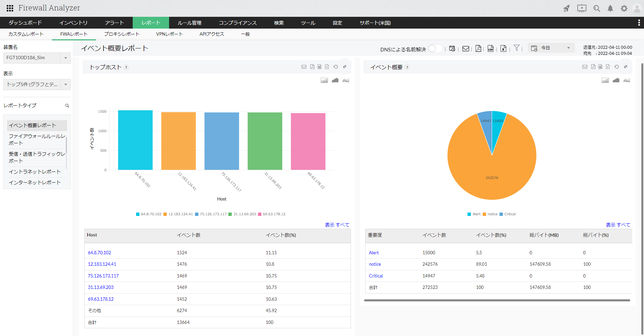
Task: Click the orange notice slice in pie chart
Action: click(492, 175)
